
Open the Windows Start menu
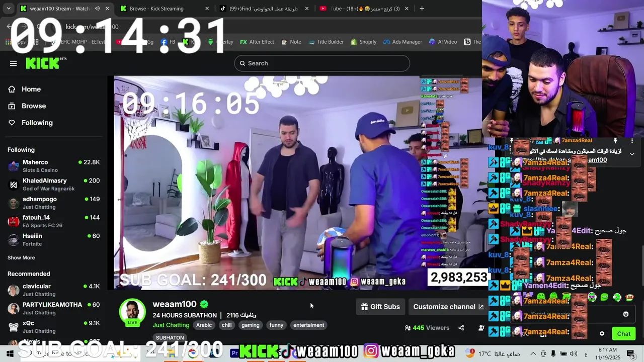click(x=10, y=353)
